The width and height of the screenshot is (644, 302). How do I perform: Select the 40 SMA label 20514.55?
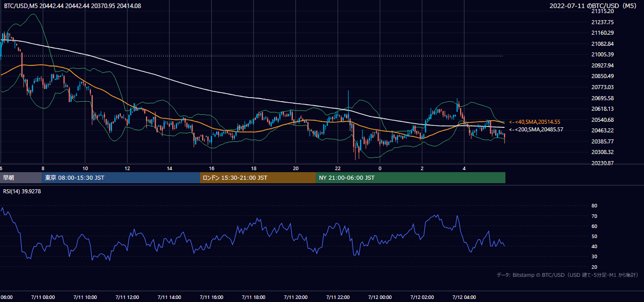(x=535, y=122)
